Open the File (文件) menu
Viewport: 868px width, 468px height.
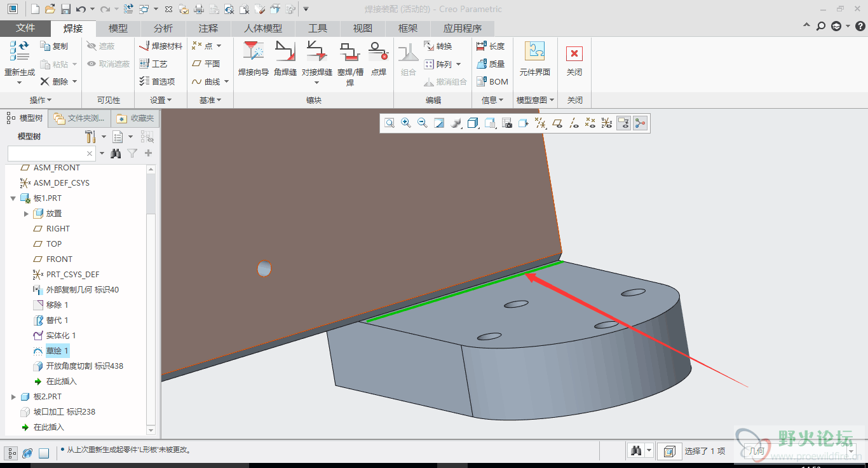25,29
